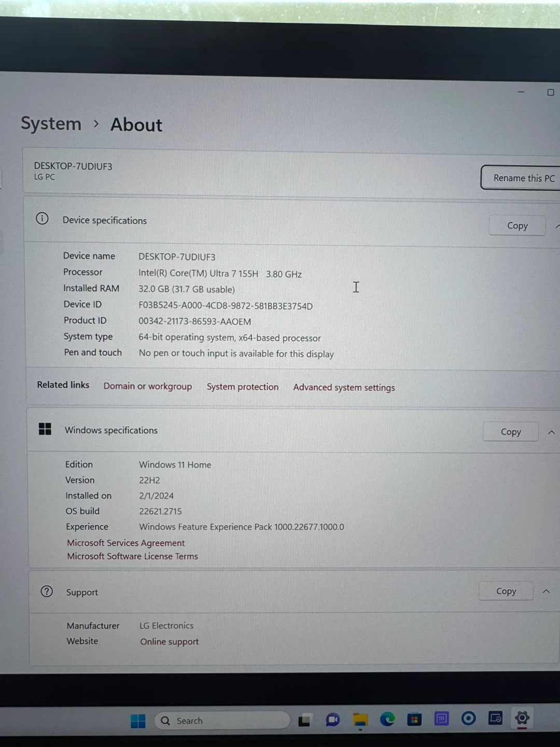Click the Windows Feature Experience Pack value
560x747 pixels.
(242, 527)
